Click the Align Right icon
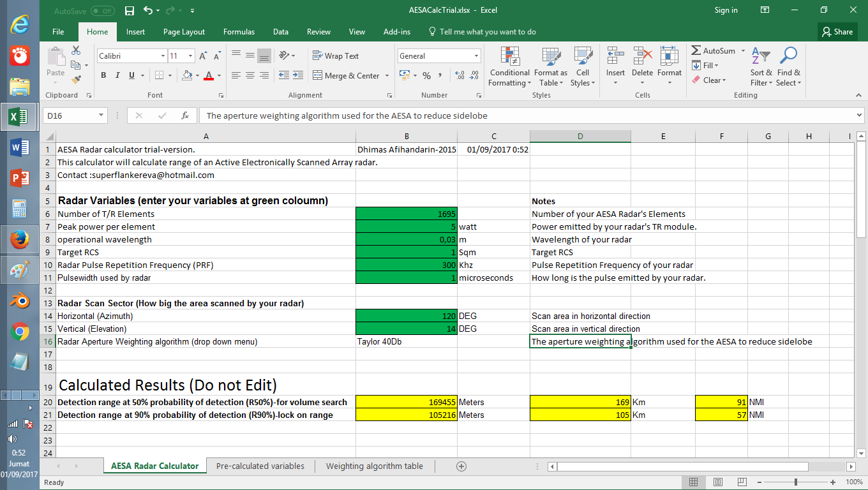This screenshot has height=490, width=868. tap(264, 75)
